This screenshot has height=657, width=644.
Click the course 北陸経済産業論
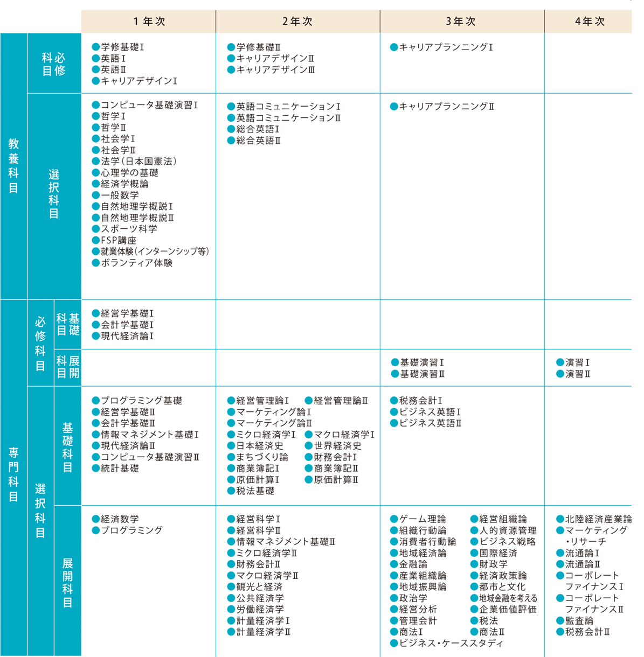pyautogui.click(x=594, y=519)
